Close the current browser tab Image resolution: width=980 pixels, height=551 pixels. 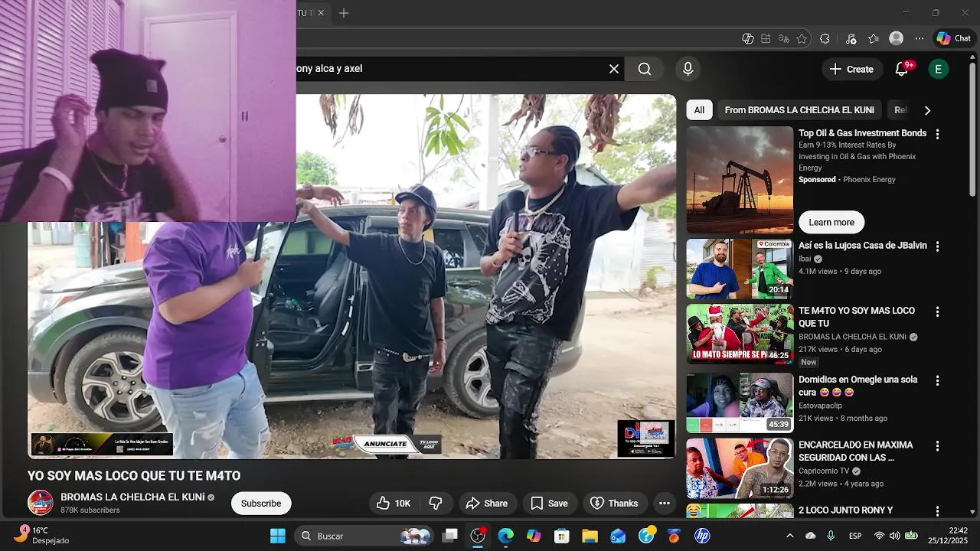pos(321,13)
